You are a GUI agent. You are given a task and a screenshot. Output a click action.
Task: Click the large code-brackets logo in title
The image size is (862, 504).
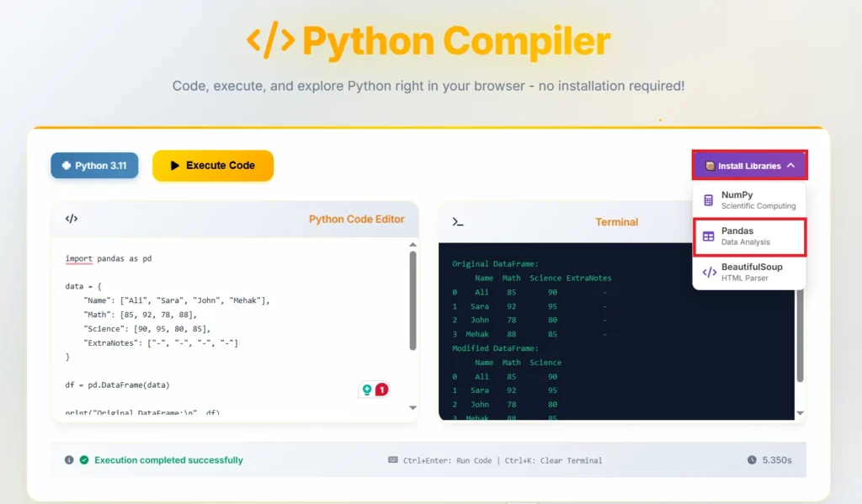click(x=270, y=40)
